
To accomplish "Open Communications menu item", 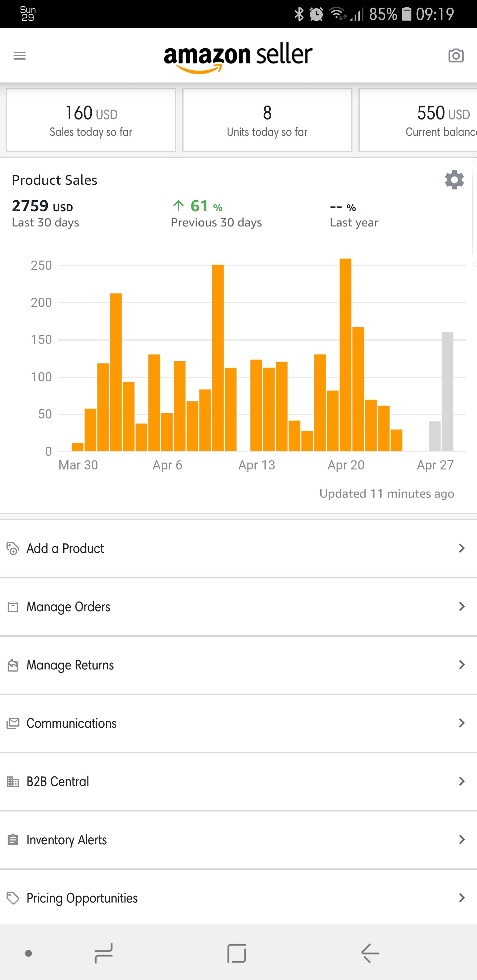I will pyautogui.click(x=238, y=723).
